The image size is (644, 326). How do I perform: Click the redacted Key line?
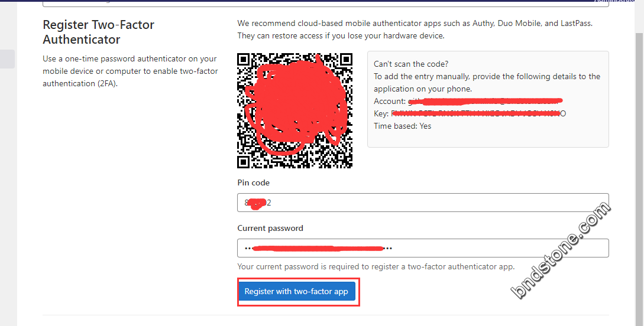(470, 113)
